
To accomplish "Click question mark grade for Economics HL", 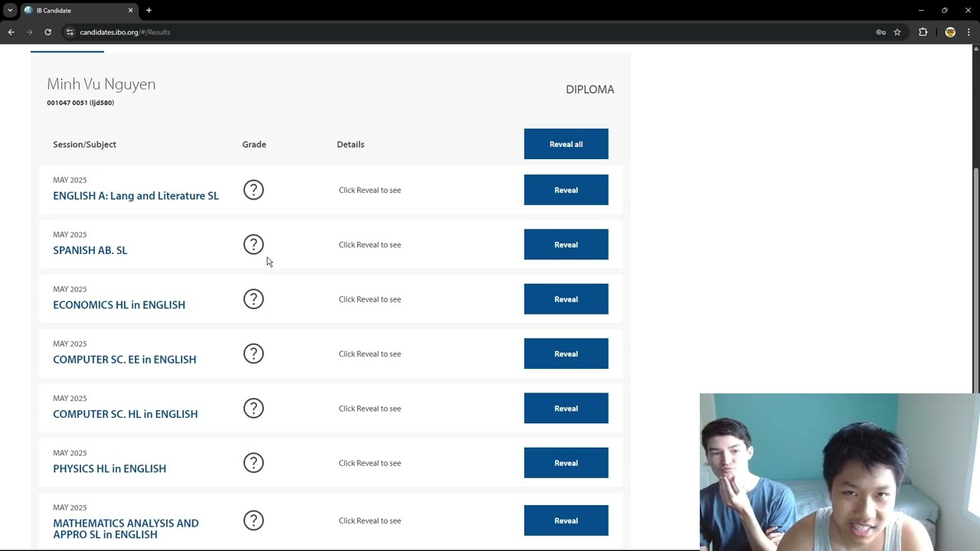I will (x=253, y=299).
